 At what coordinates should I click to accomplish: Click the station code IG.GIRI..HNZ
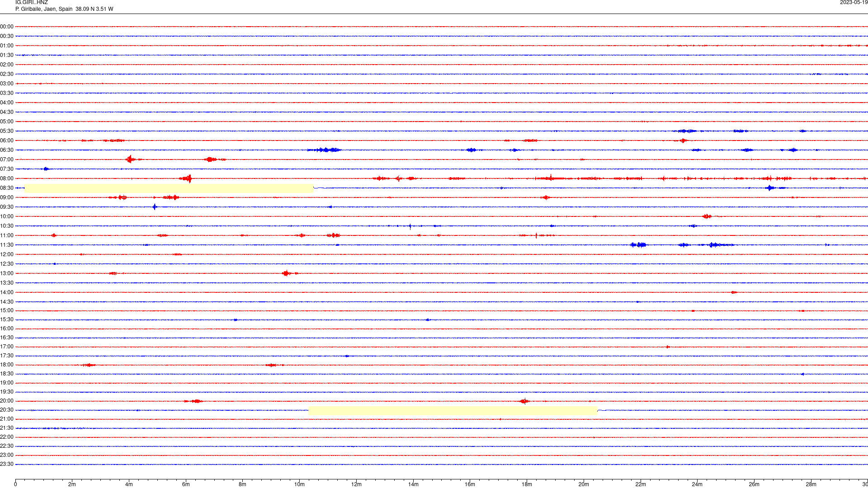pos(32,3)
